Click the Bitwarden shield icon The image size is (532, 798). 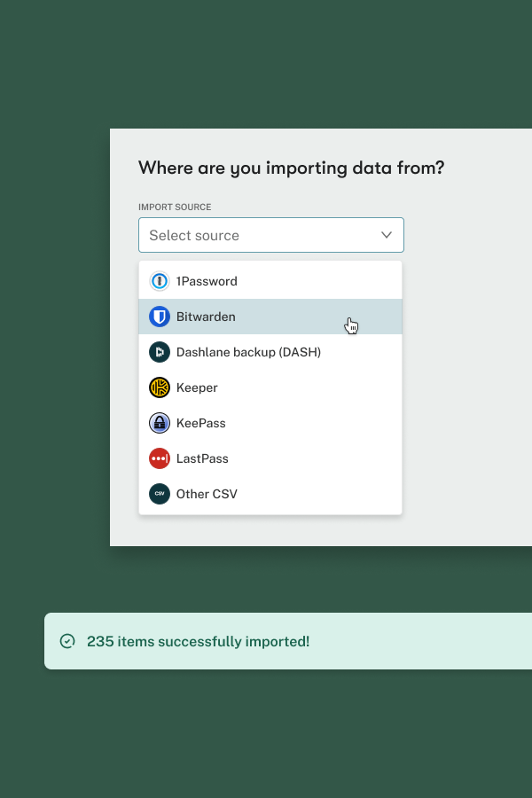coord(160,317)
